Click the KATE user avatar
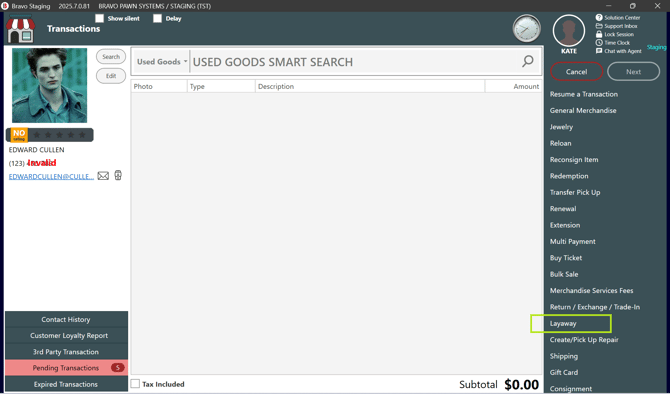 pos(569,31)
